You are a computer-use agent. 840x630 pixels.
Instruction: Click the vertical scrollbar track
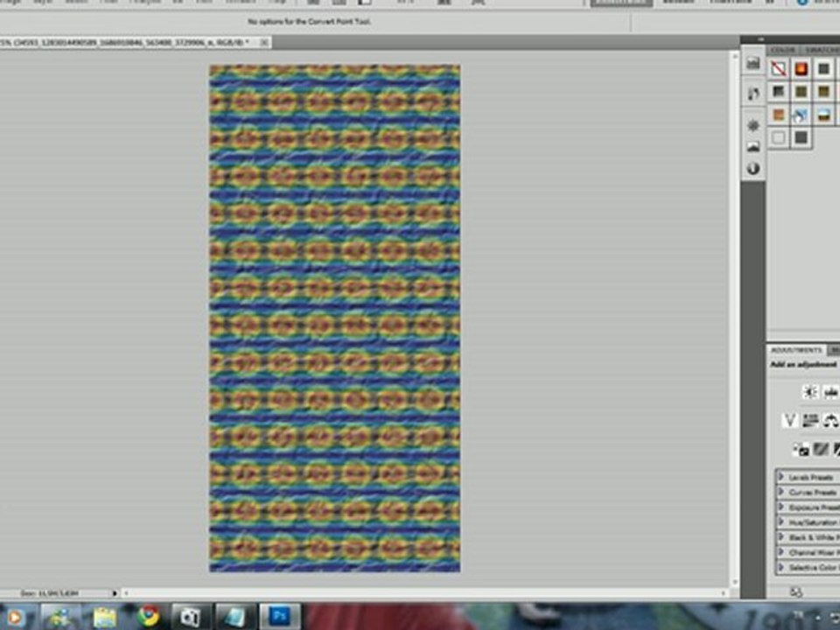tap(734, 318)
